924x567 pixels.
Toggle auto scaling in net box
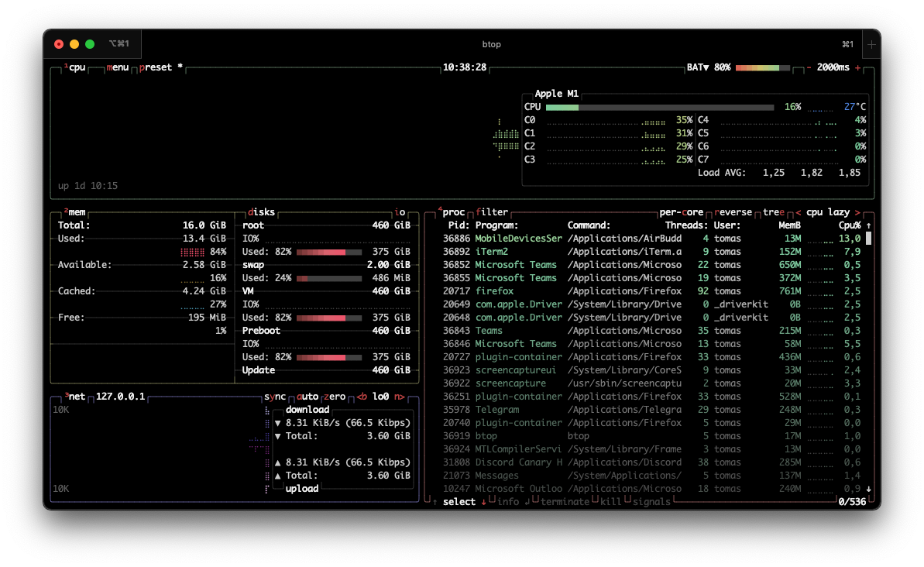pyautogui.click(x=307, y=396)
